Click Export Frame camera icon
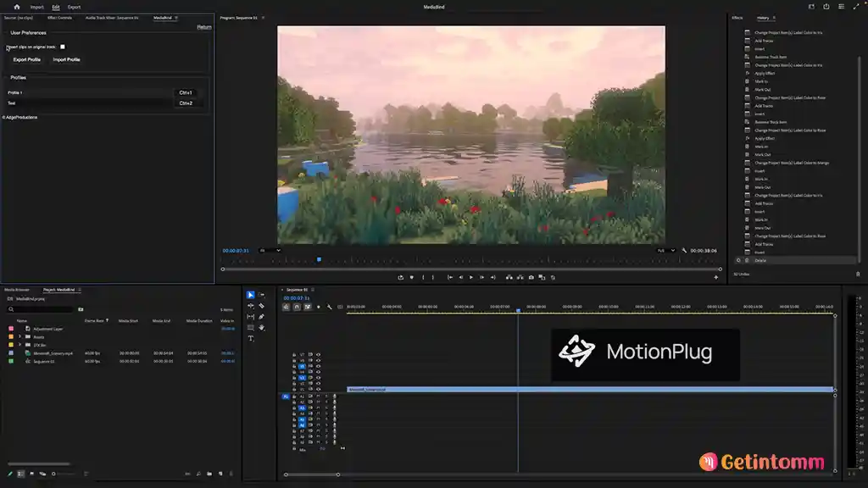 tap(531, 277)
